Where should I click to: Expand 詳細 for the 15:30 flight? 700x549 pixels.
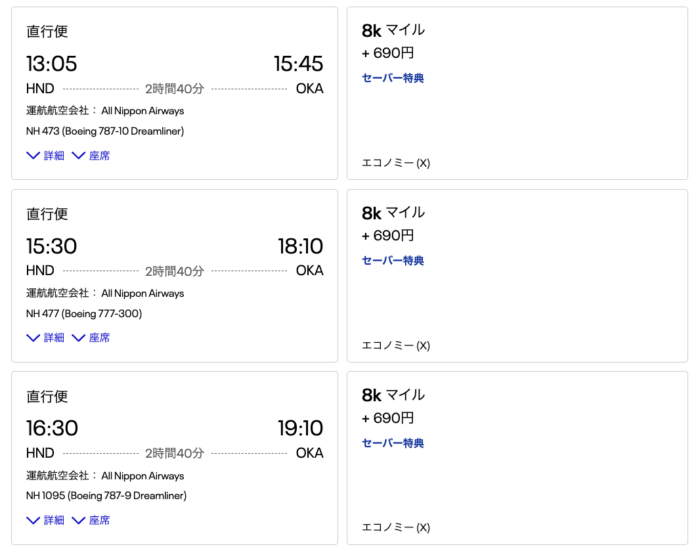46,338
